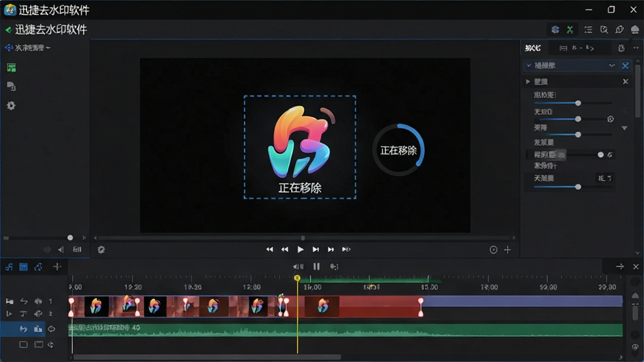
Task: Click the preview seek bar handle
Action: point(303,238)
